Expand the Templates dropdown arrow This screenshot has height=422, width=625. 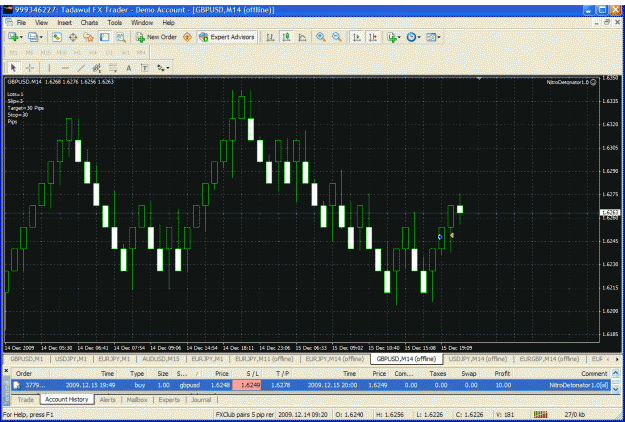[439, 37]
